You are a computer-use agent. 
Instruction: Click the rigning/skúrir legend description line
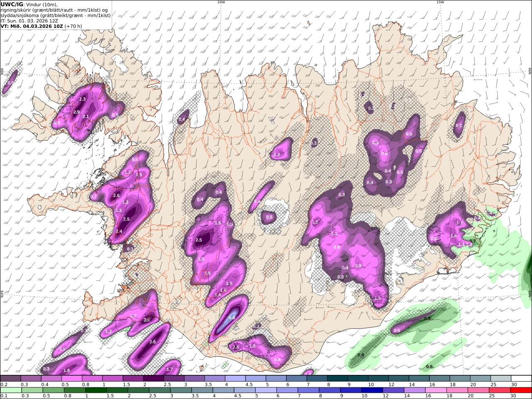click(54, 10)
